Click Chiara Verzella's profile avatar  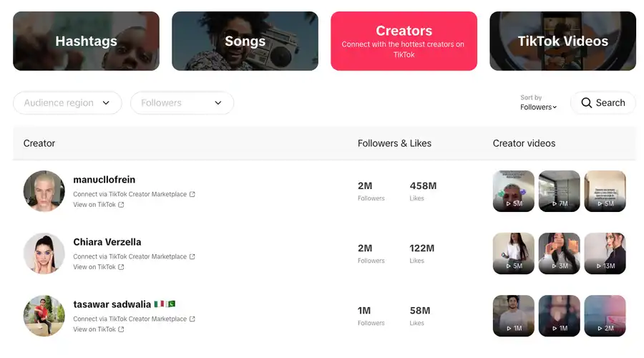44,253
